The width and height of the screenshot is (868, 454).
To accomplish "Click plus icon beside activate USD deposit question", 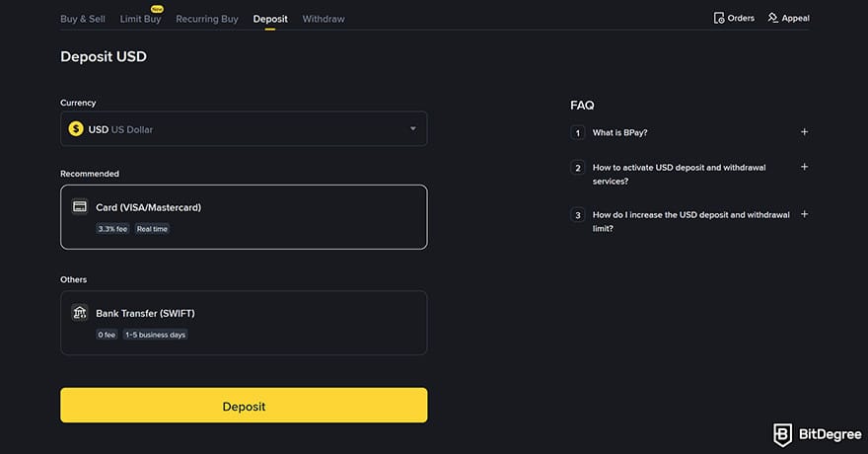I will coord(804,167).
